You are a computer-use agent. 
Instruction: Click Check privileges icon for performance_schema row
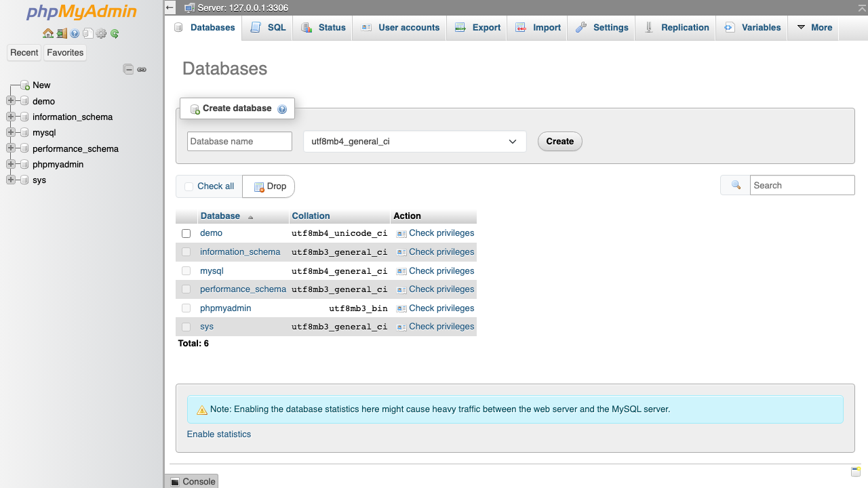[401, 289]
